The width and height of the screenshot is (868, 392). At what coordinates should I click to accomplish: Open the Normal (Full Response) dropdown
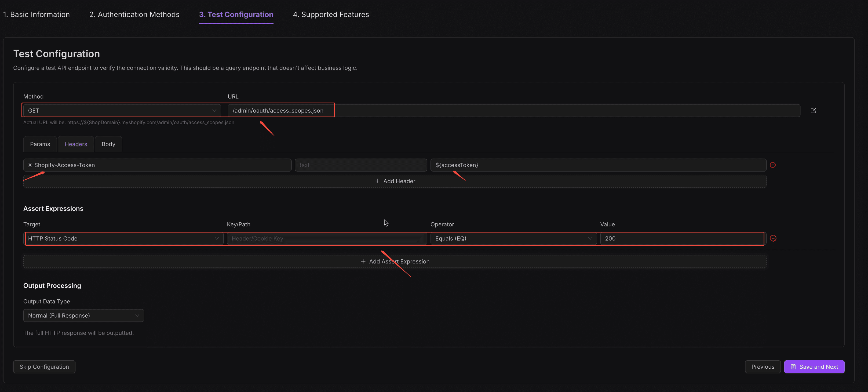83,315
